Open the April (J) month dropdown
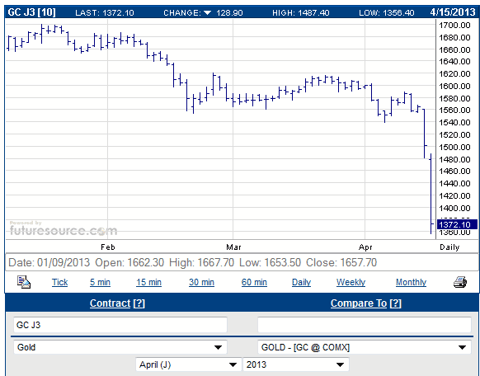Viewport: 480px width, 376px height. pyautogui.click(x=188, y=364)
